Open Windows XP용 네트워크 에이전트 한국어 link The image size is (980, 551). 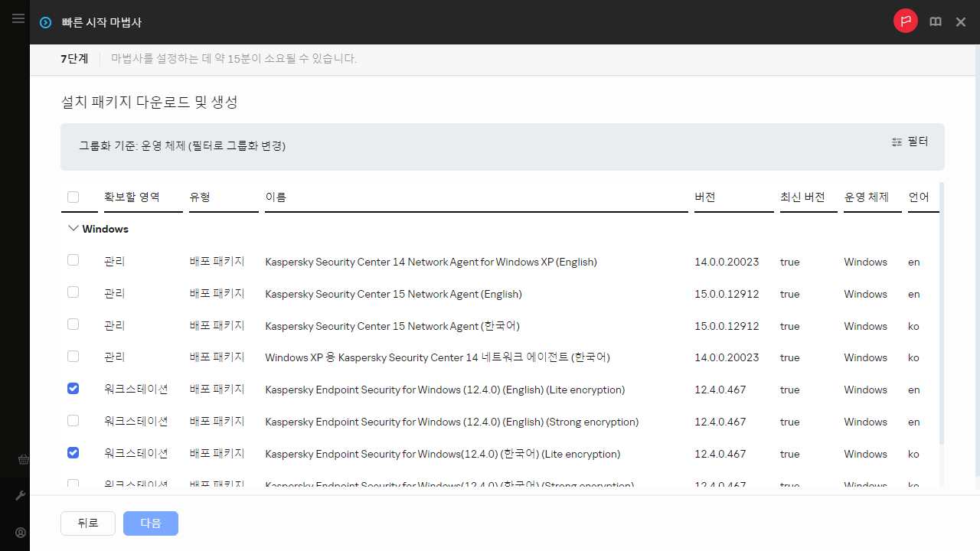click(x=437, y=357)
